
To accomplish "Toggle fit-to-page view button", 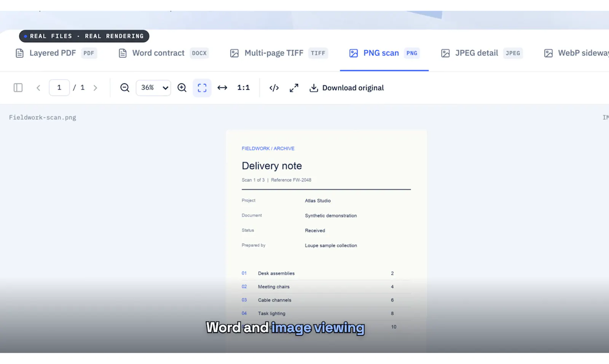I will (202, 88).
